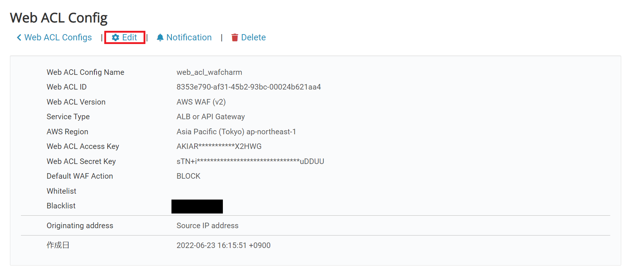
Task: Click the BLOCK default WAF action value
Action: click(188, 176)
